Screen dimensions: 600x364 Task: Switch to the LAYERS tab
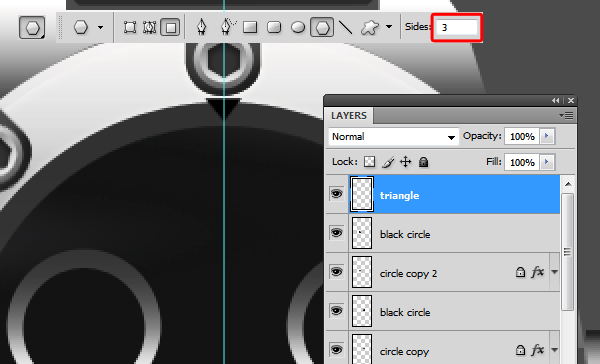(349, 116)
